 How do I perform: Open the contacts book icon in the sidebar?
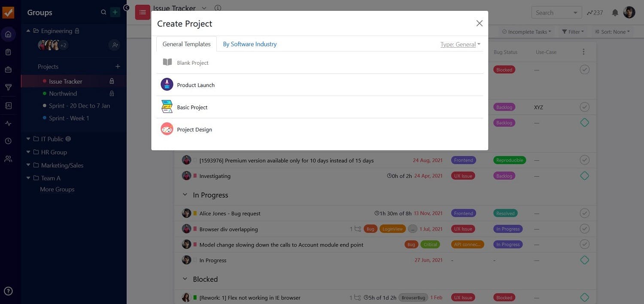click(8, 105)
